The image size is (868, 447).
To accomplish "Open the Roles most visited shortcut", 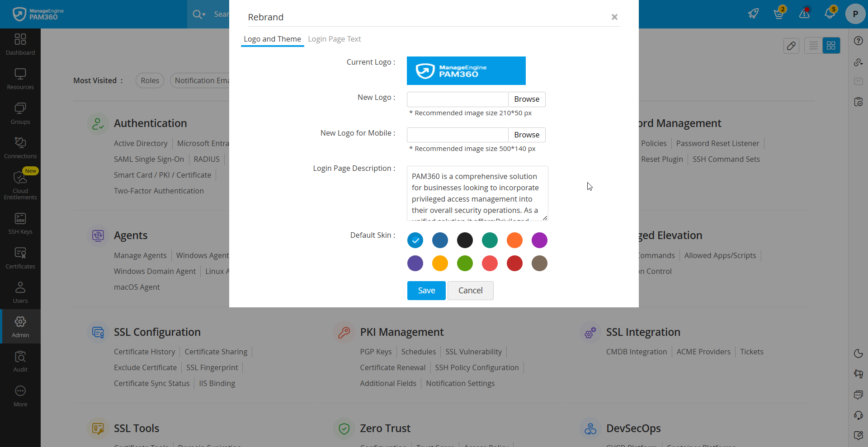I will coord(150,80).
